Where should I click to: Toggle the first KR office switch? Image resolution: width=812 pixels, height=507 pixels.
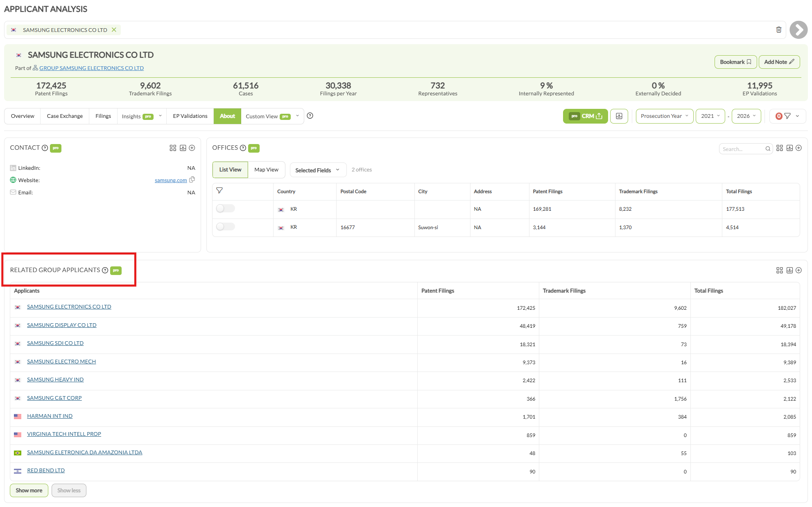coord(225,209)
